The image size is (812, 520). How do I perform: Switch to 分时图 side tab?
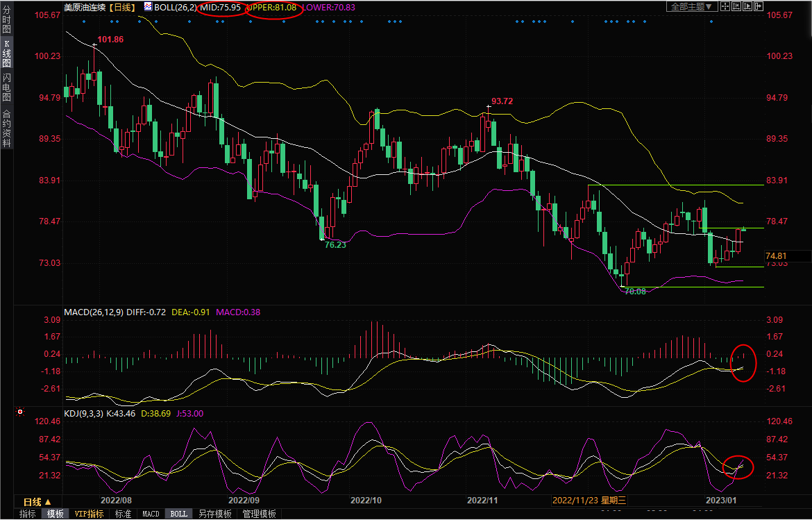pyautogui.click(x=6, y=21)
